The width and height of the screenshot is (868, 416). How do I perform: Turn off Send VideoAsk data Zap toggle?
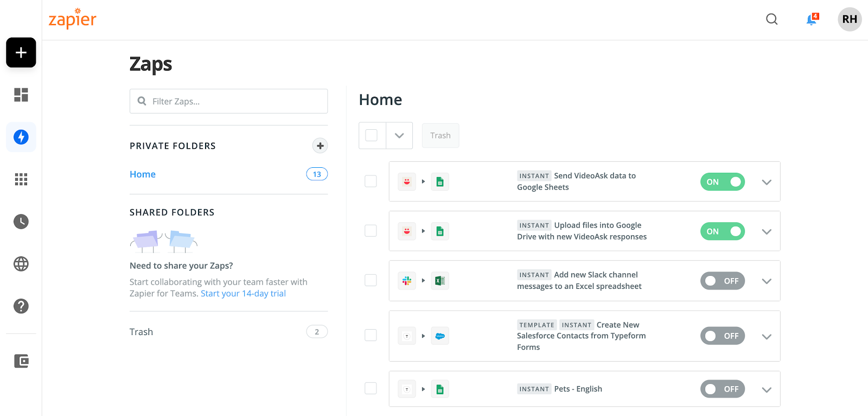tap(723, 182)
